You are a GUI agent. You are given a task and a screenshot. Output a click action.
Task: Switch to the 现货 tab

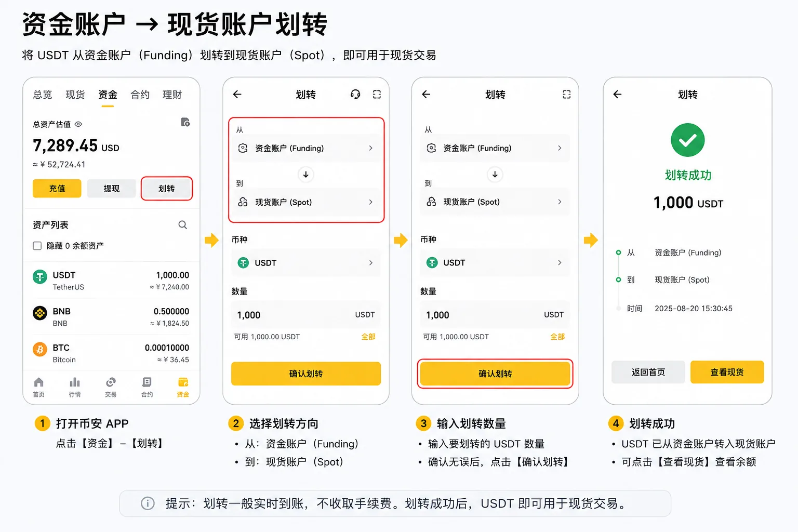75,95
